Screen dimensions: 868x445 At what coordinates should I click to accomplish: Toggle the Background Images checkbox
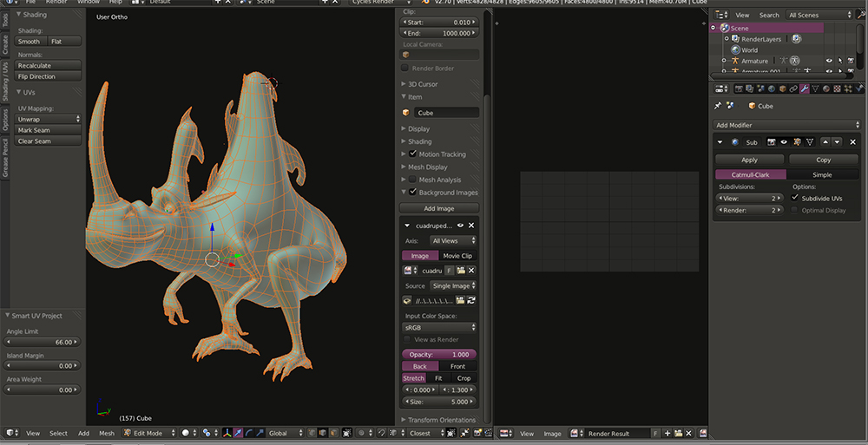tap(412, 192)
